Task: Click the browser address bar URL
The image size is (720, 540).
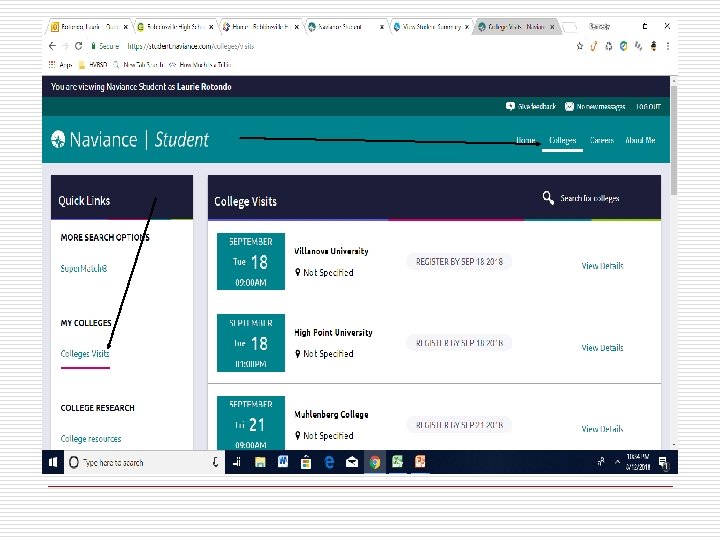Action: (191, 46)
